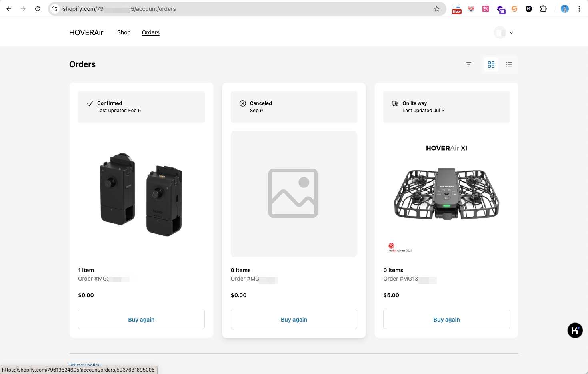Open the orders filter icon
Image resolution: width=588 pixels, height=374 pixels.
click(469, 64)
